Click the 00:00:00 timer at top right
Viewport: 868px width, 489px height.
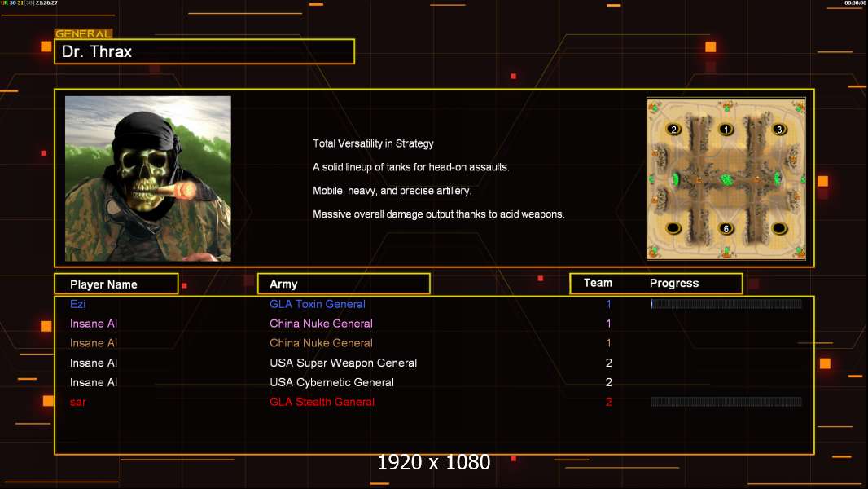tap(855, 2)
